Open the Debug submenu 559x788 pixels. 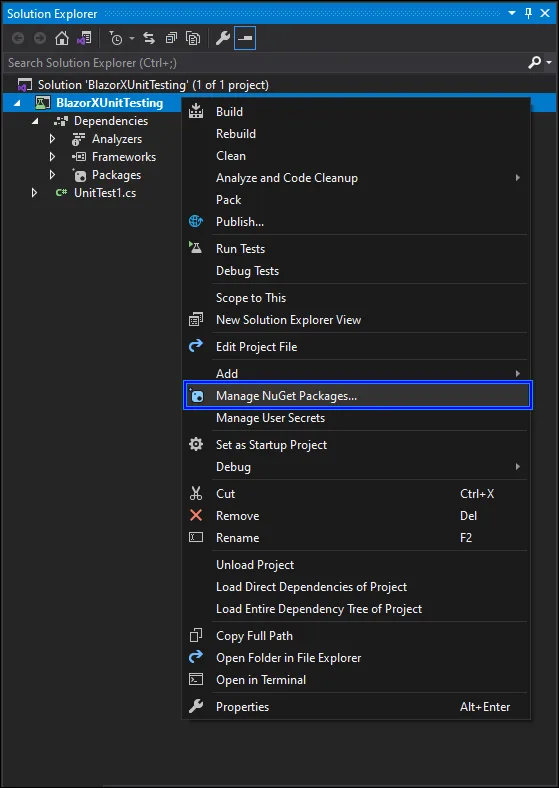coord(356,467)
